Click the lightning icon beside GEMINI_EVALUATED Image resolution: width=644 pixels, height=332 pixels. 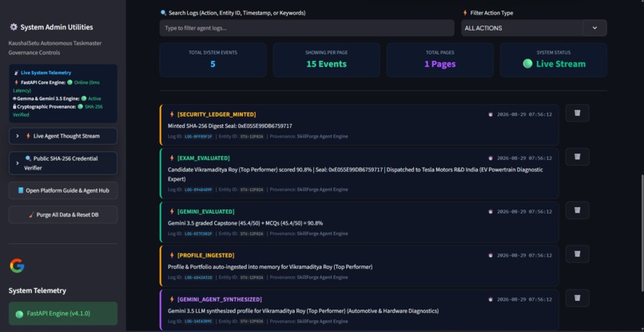(x=172, y=211)
